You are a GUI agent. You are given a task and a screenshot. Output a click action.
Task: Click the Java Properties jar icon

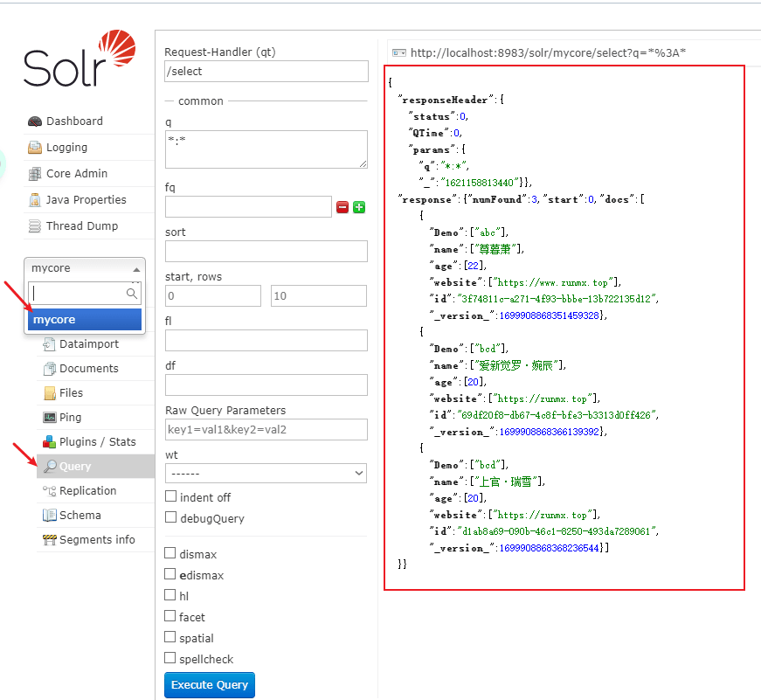(35, 200)
